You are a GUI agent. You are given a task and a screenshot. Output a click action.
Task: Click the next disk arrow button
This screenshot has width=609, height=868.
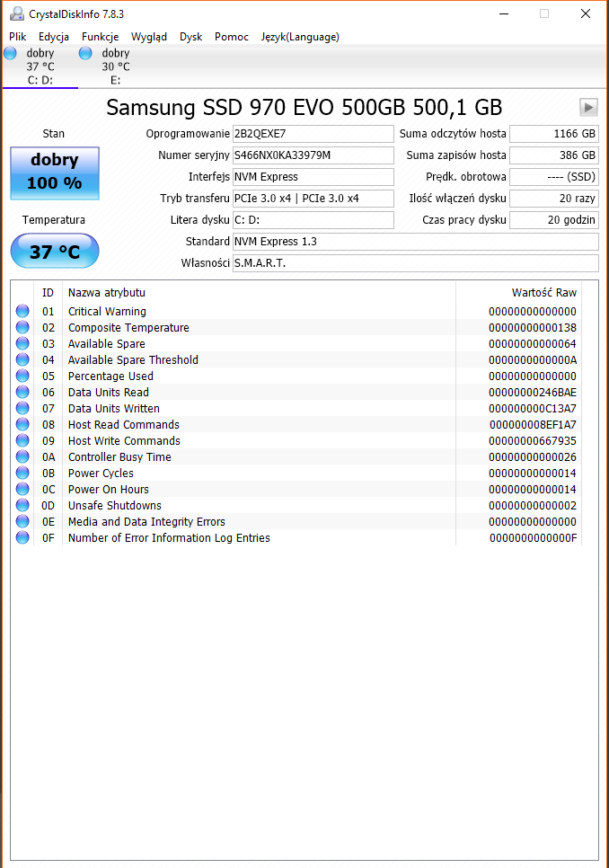tap(588, 107)
